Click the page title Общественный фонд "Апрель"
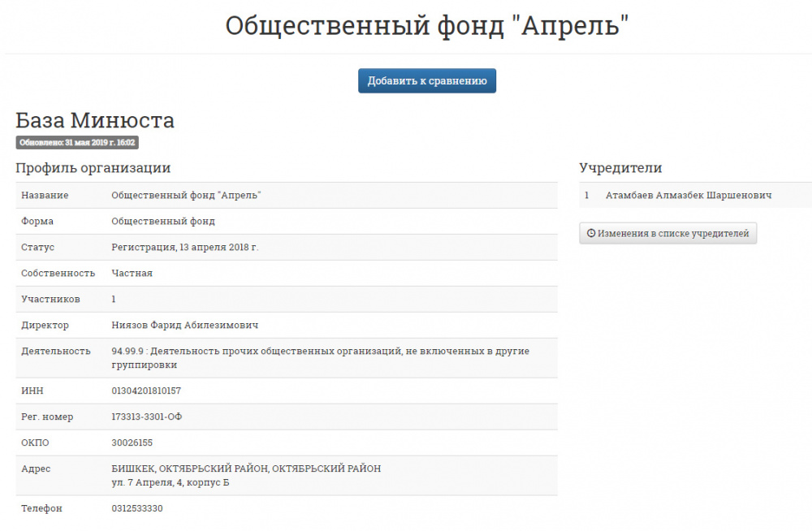Viewport: 812px width, 531px height. tap(427, 26)
